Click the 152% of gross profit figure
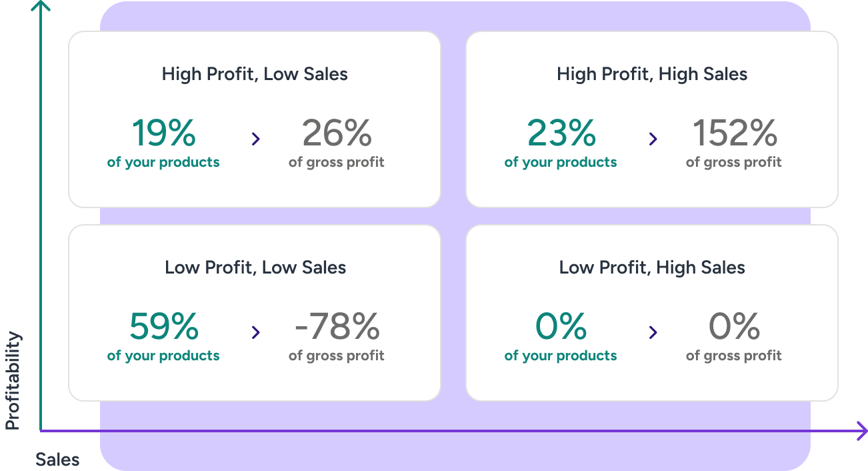The width and height of the screenshot is (868, 471). [x=734, y=133]
